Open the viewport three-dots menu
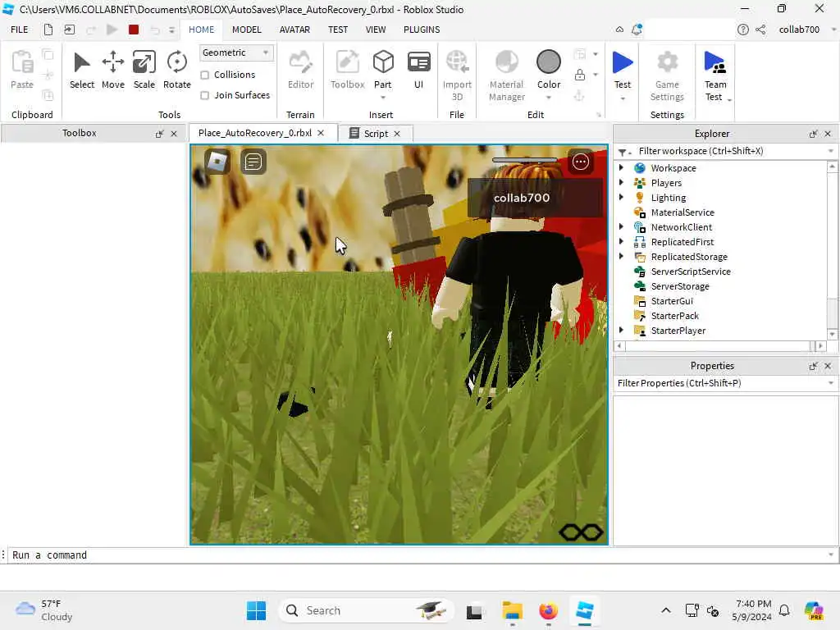Image resolution: width=840 pixels, height=630 pixels. (x=581, y=162)
